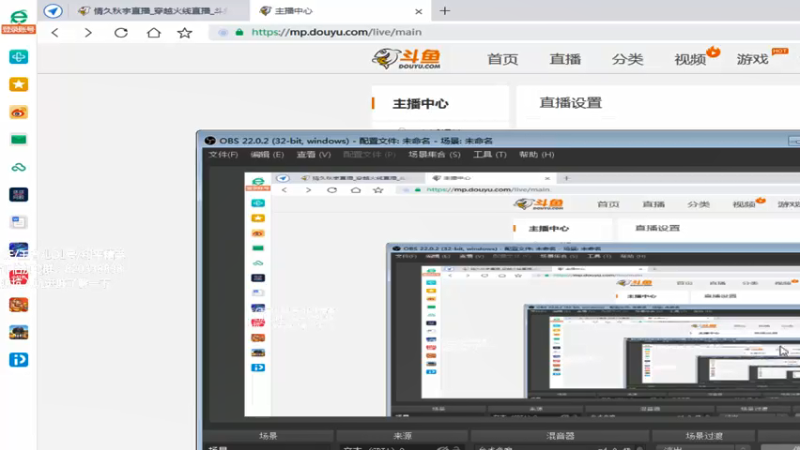Open the OBS 配置文件(P) menu
The height and width of the screenshot is (450, 800).
coord(369,155)
